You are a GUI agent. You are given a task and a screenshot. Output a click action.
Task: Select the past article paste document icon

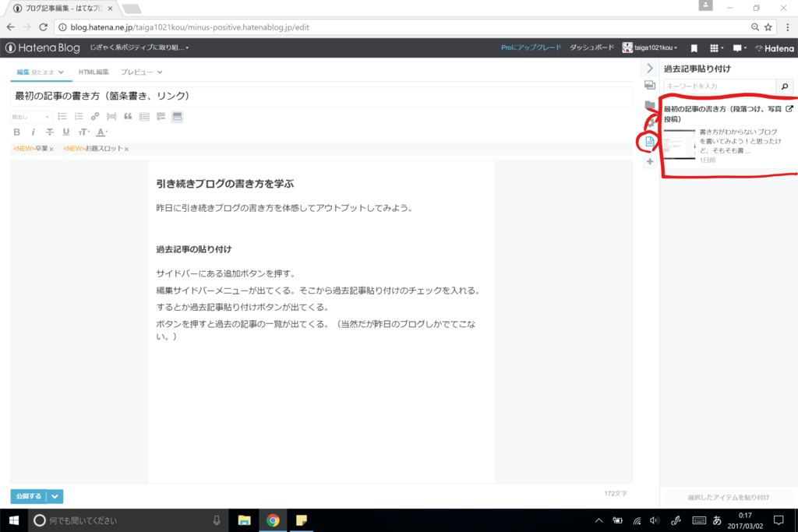[x=650, y=143]
